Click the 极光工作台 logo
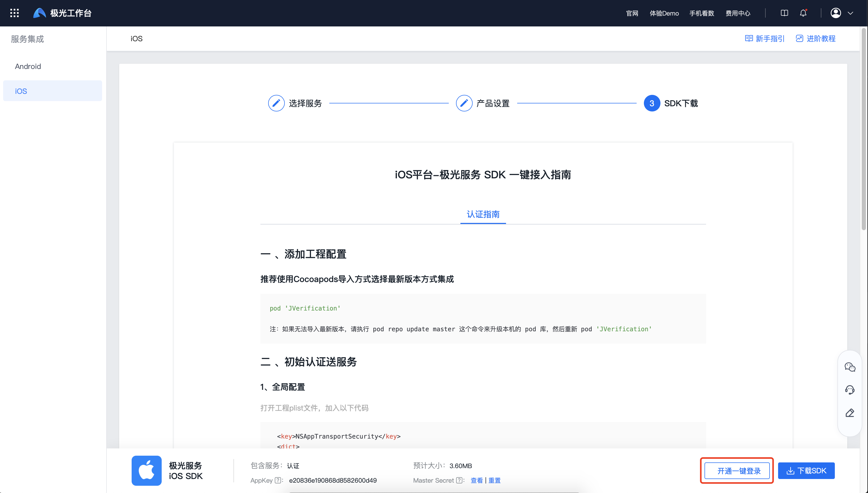The image size is (868, 493). (x=62, y=13)
